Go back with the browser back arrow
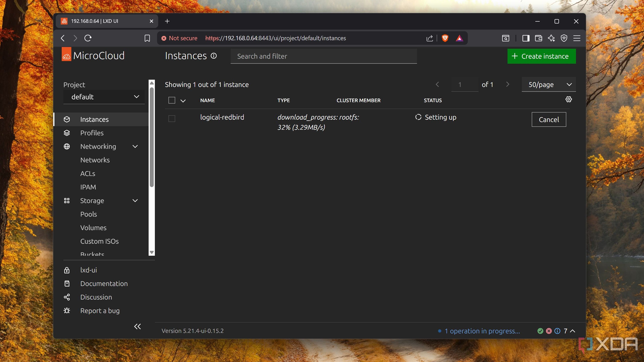 click(63, 38)
